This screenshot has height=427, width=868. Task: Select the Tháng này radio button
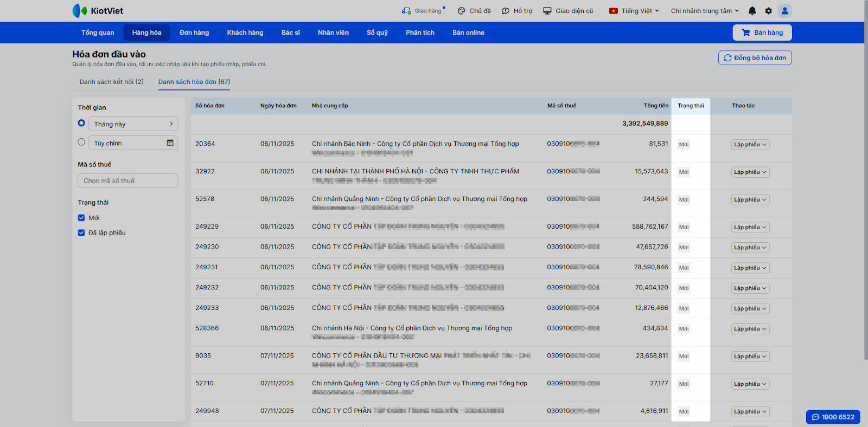81,124
